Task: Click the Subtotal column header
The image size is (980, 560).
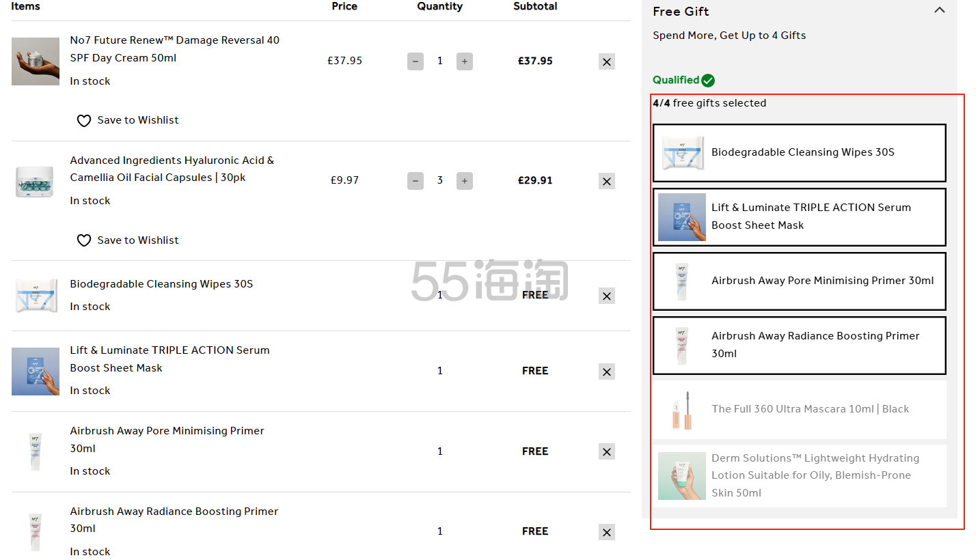Action: (x=535, y=6)
